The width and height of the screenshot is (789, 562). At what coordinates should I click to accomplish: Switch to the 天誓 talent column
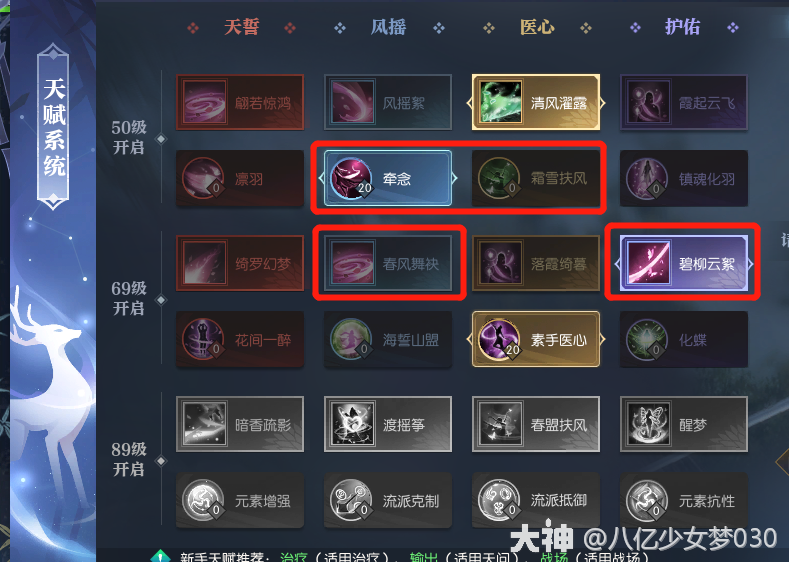click(x=242, y=27)
